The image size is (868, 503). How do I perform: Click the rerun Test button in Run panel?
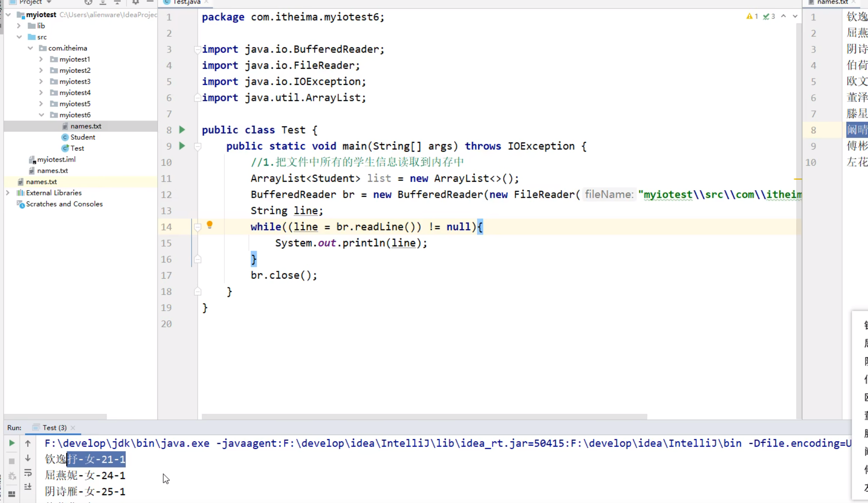coord(12,443)
